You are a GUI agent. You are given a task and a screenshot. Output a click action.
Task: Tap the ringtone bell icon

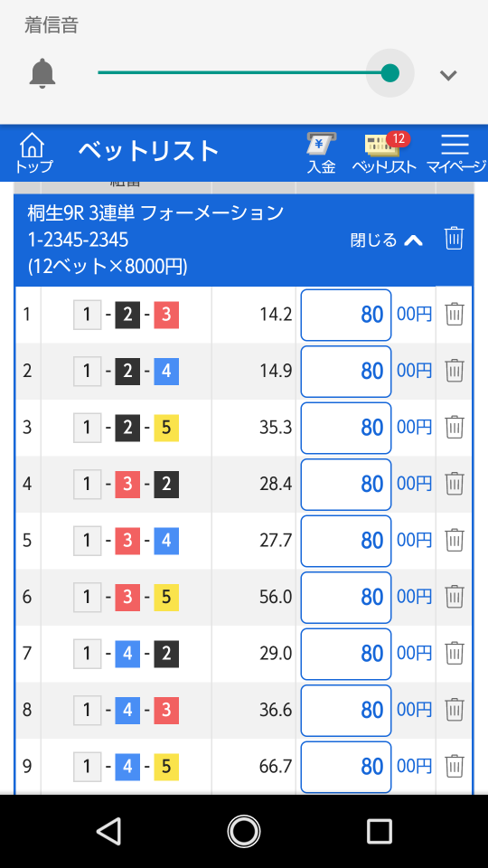click(42, 73)
